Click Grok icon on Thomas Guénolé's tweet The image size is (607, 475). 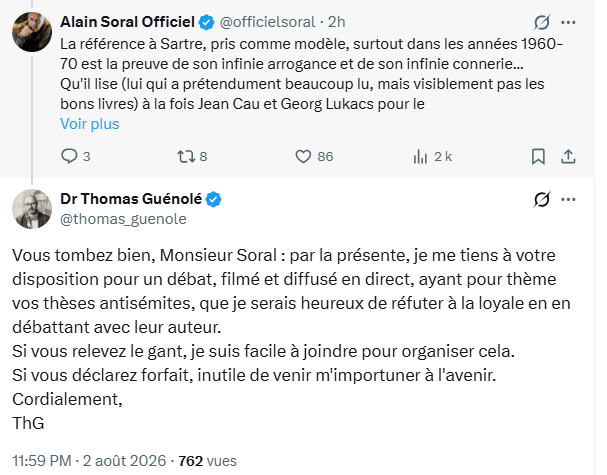click(542, 199)
